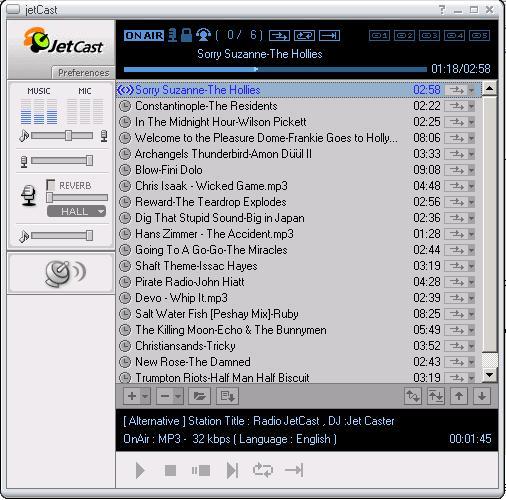Toggle play-to-end arrow icon in top display
Viewport: 506px width, 500px height.
[329, 35]
